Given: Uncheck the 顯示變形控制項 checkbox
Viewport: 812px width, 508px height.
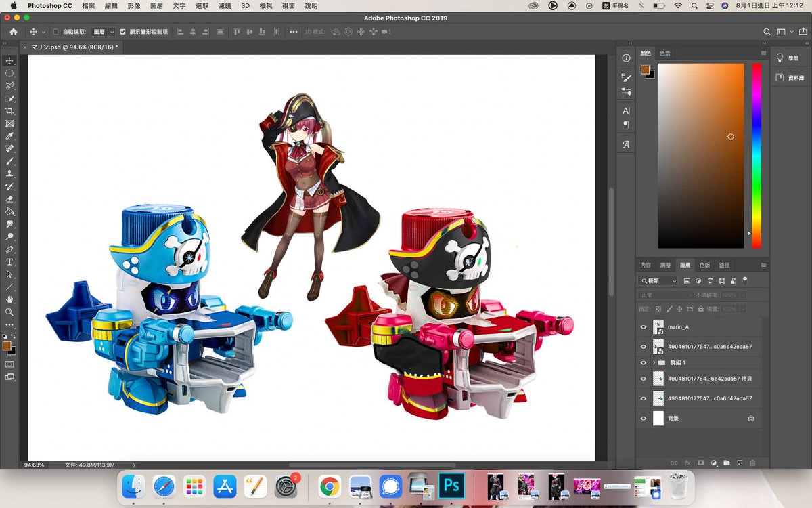Looking at the screenshot, I should pos(122,32).
